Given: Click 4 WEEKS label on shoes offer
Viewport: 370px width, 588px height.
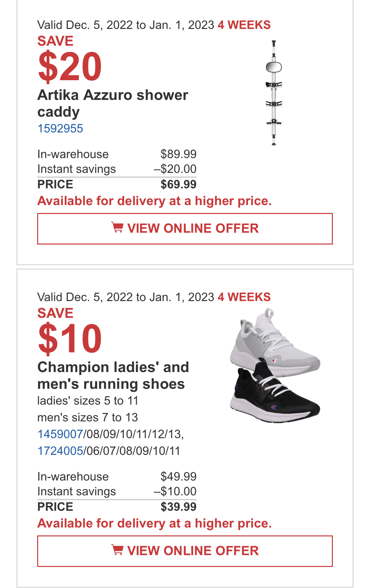Looking at the screenshot, I should (x=244, y=297).
